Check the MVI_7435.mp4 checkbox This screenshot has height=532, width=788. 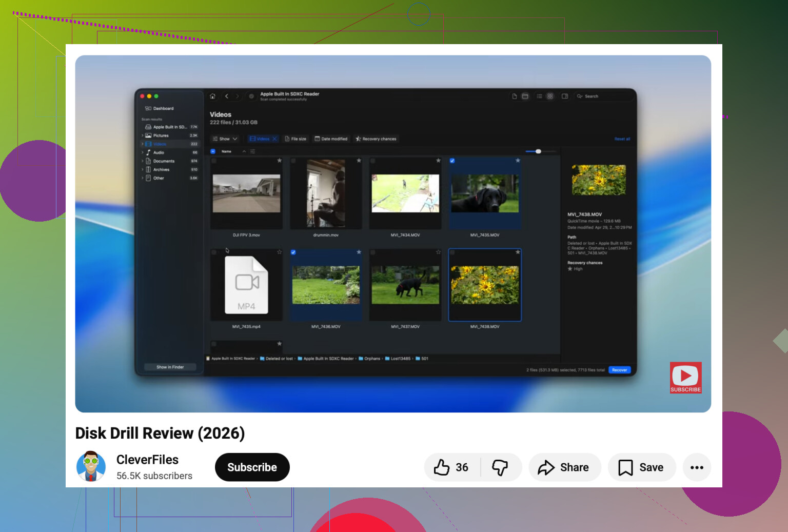214,252
